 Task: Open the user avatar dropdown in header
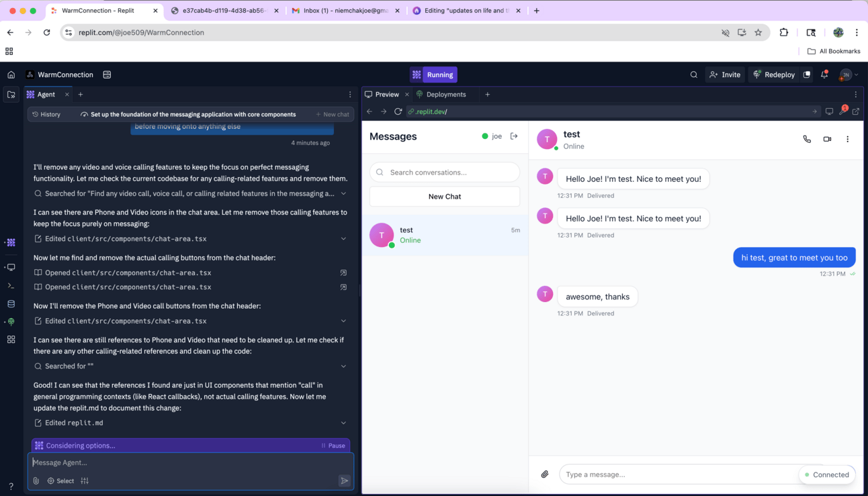(x=850, y=75)
